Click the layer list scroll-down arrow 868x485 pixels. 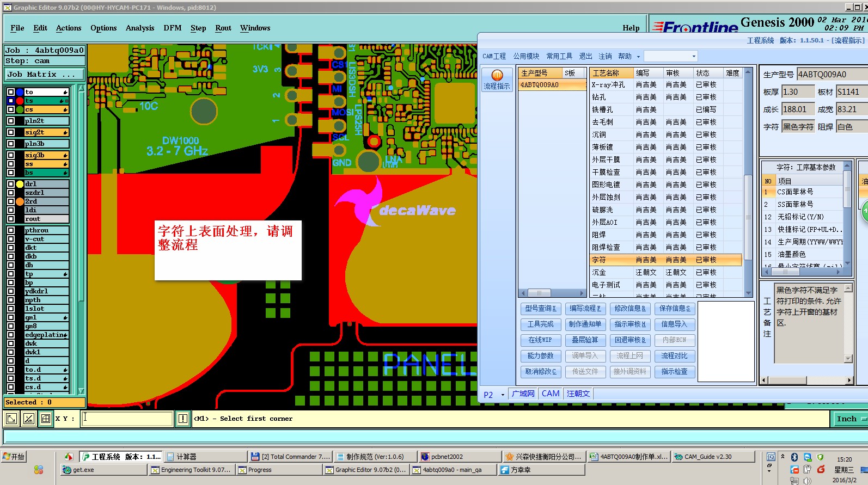[x=81, y=391]
